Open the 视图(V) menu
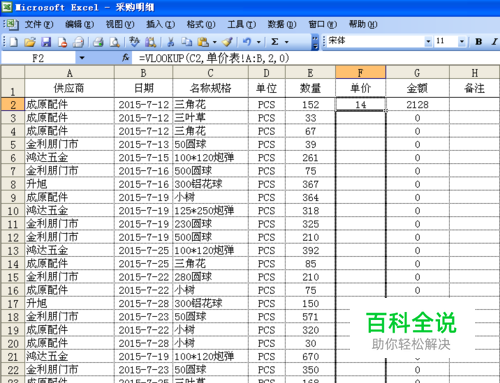Screen dimensions: 500x383 120,24
